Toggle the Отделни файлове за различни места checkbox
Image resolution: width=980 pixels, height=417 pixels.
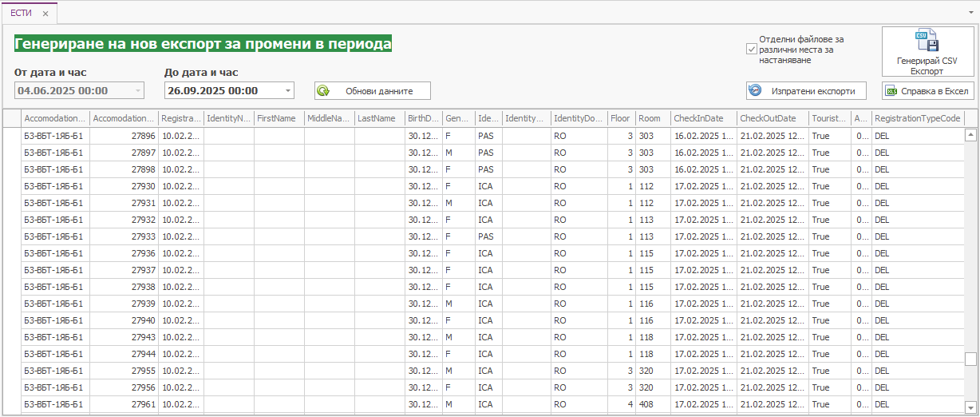(x=751, y=50)
